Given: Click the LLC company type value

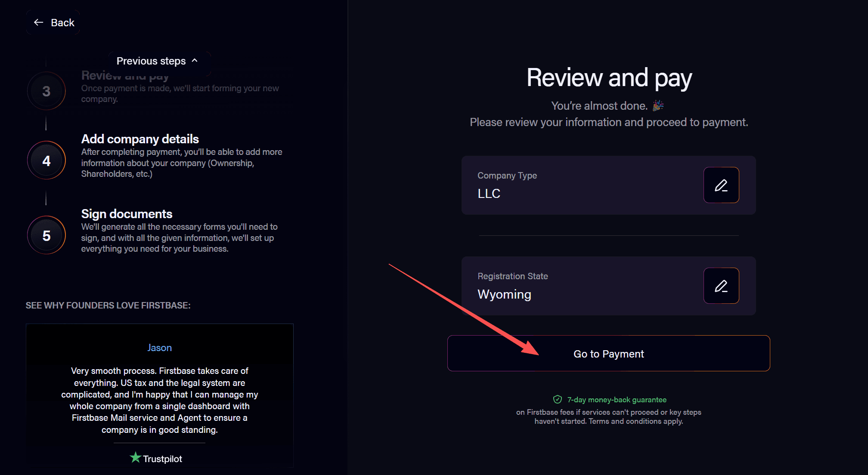Looking at the screenshot, I should (489, 194).
